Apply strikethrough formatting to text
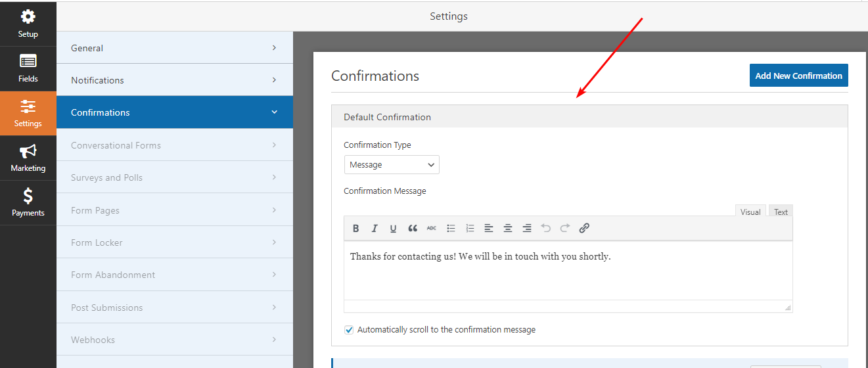 coord(431,229)
